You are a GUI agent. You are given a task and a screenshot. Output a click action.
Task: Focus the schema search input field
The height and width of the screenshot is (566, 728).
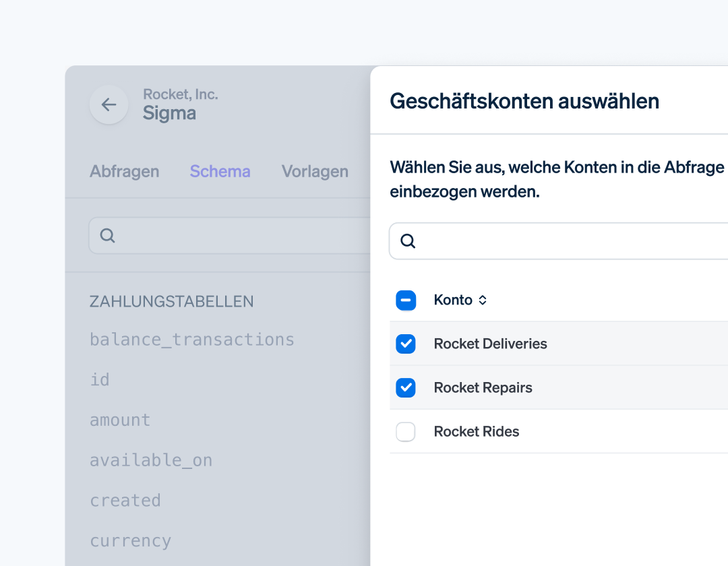pyautogui.click(x=230, y=236)
